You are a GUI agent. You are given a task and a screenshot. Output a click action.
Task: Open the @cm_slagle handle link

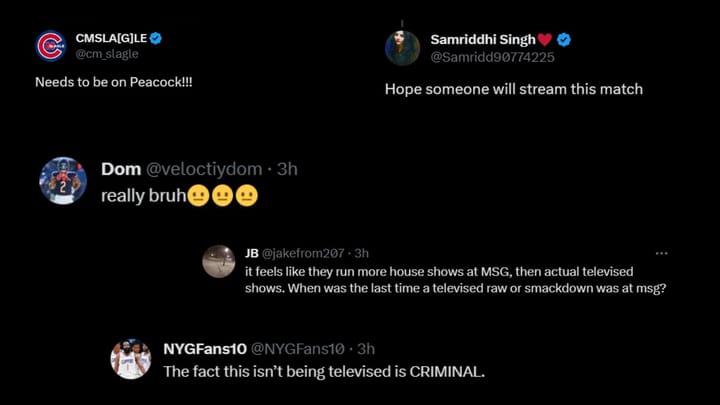[107, 54]
